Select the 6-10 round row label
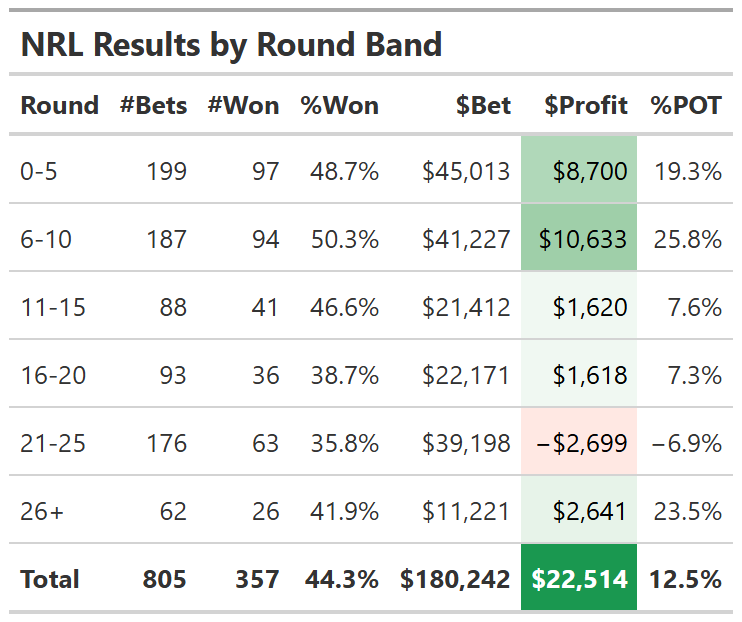 click(46, 239)
